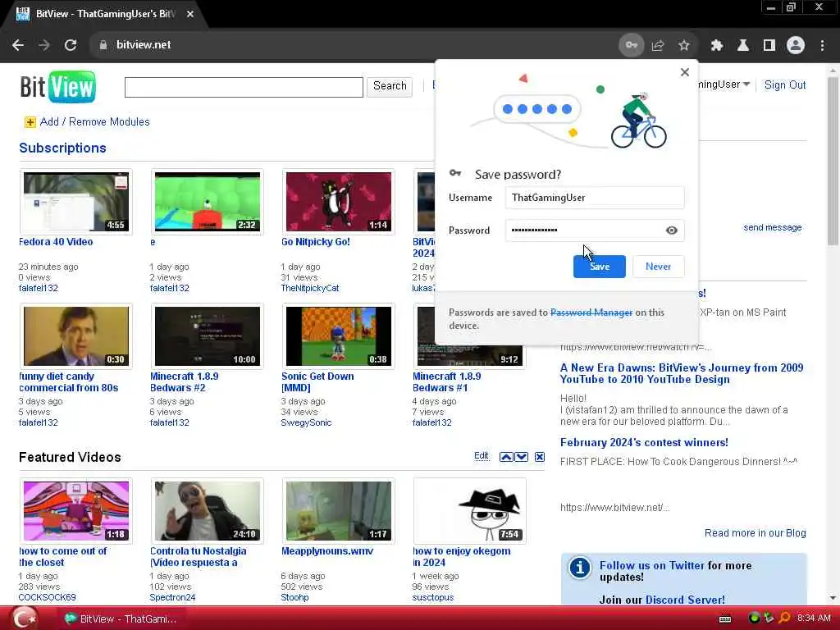Click Edit on Featured Videos module
840x630 pixels.
[481, 456]
